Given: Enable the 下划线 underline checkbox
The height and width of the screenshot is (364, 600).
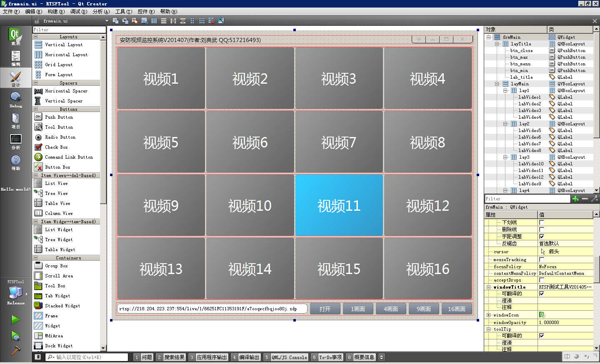Looking at the screenshot, I should tap(542, 222).
